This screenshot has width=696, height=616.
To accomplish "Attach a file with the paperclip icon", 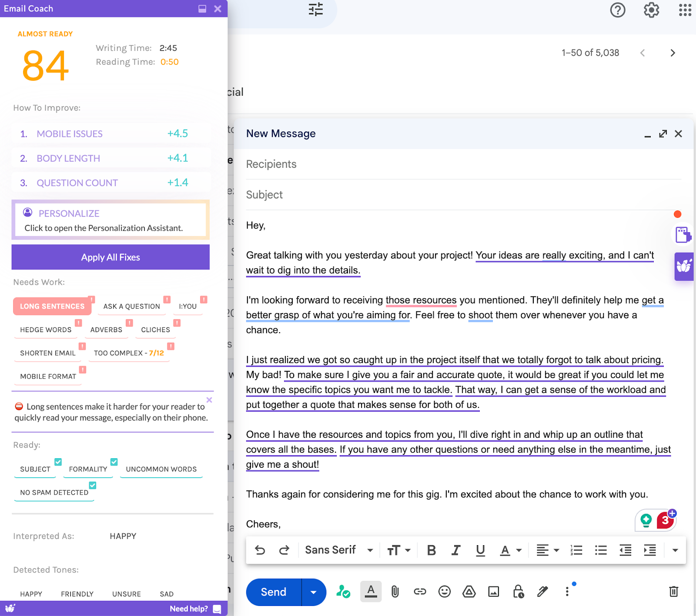I will pyautogui.click(x=395, y=592).
